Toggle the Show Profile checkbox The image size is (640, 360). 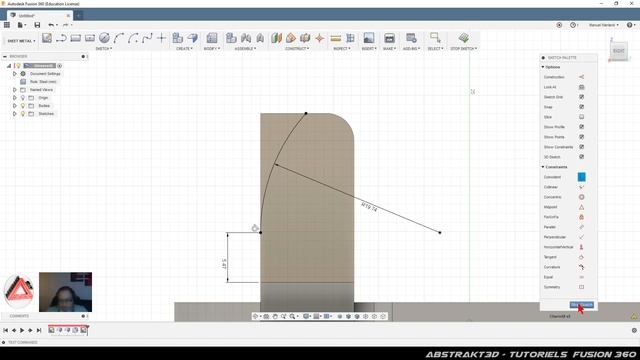pyautogui.click(x=581, y=127)
